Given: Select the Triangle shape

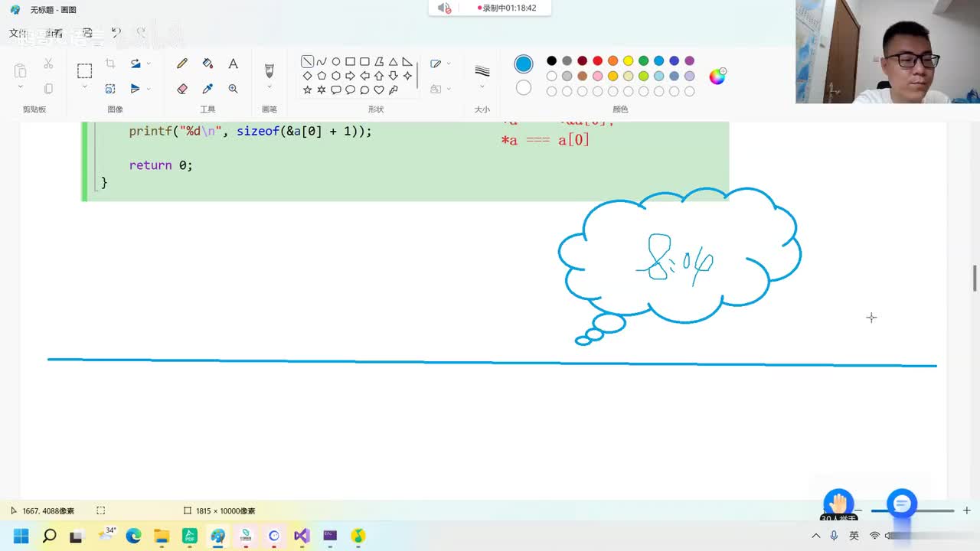Looking at the screenshot, I should coord(393,62).
